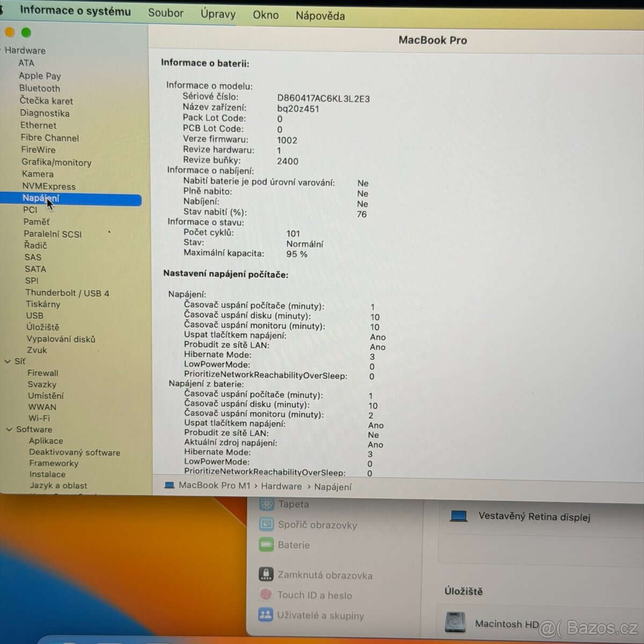This screenshot has width=644, height=644.
Task: Click Hardware in the bottom path bar
Action: [x=281, y=486]
